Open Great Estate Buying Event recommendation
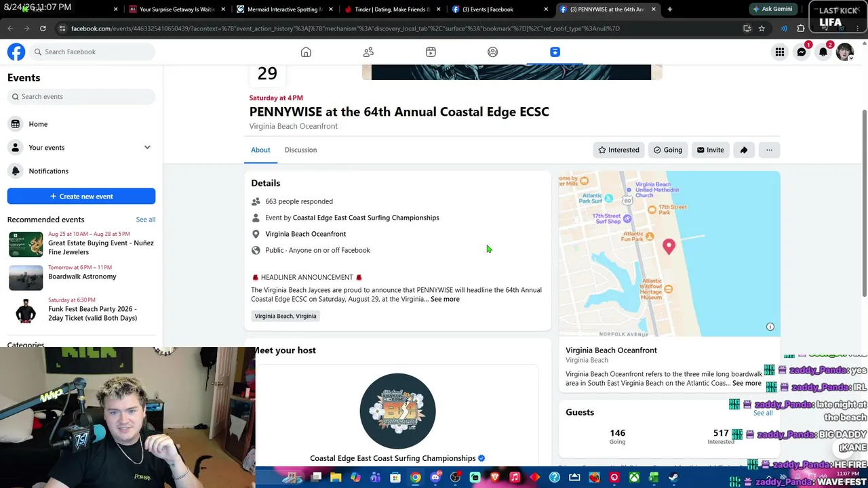The height and width of the screenshot is (488, 868). (81, 243)
